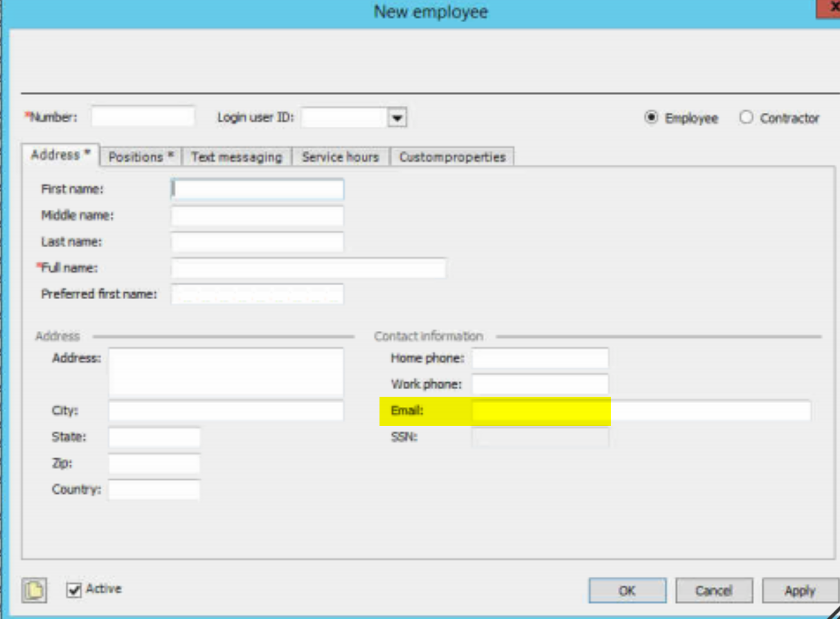The width and height of the screenshot is (840, 619).
Task: Click the SSN field
Action: (540, 437)
